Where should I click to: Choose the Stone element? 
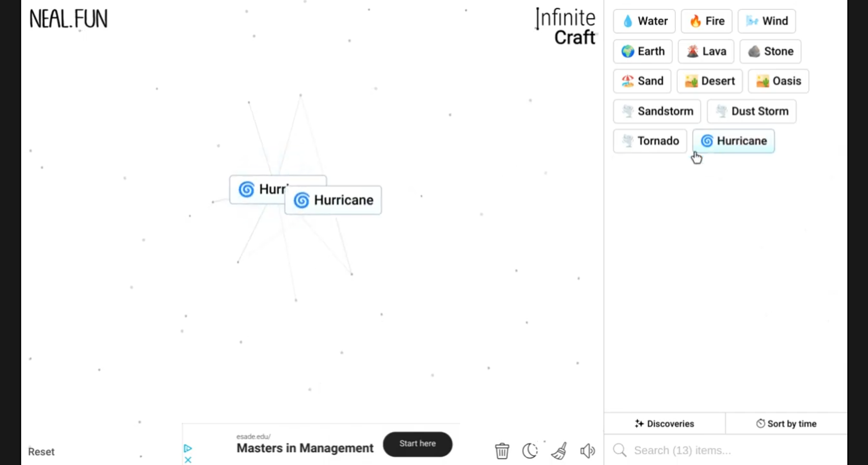[x=770, y=51]
